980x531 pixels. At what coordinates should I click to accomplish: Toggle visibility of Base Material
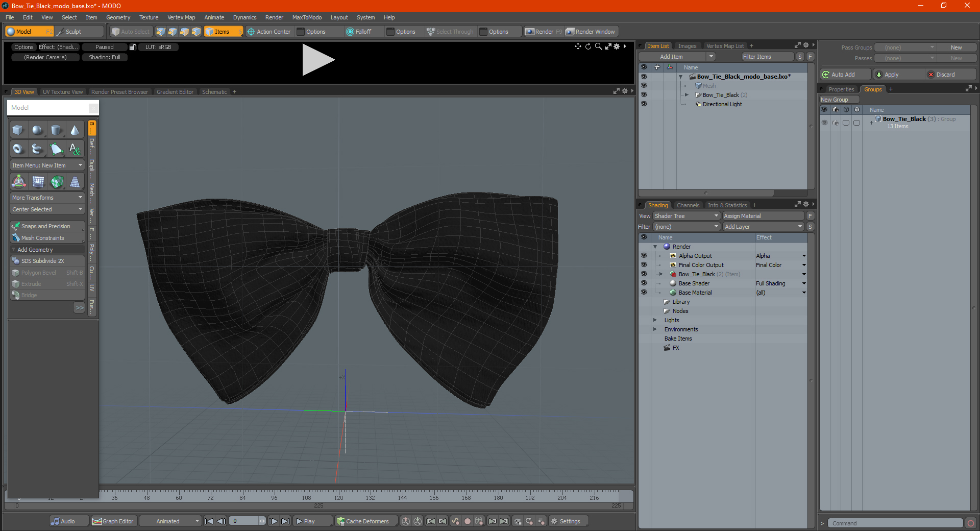[x=644, y=293]
